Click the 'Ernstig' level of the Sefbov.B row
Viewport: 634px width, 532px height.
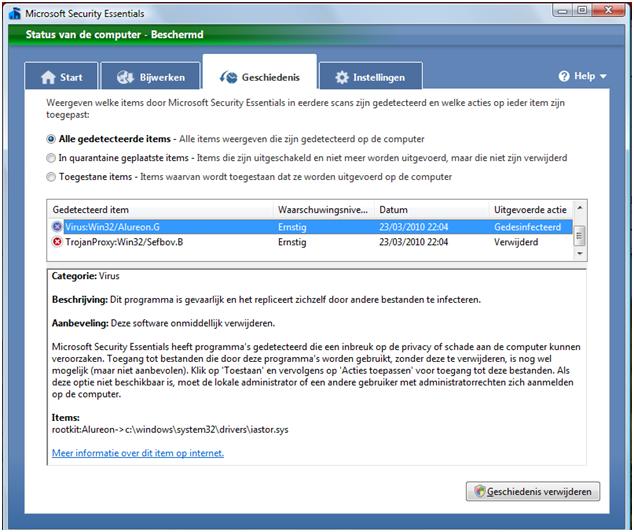(292, 242)
